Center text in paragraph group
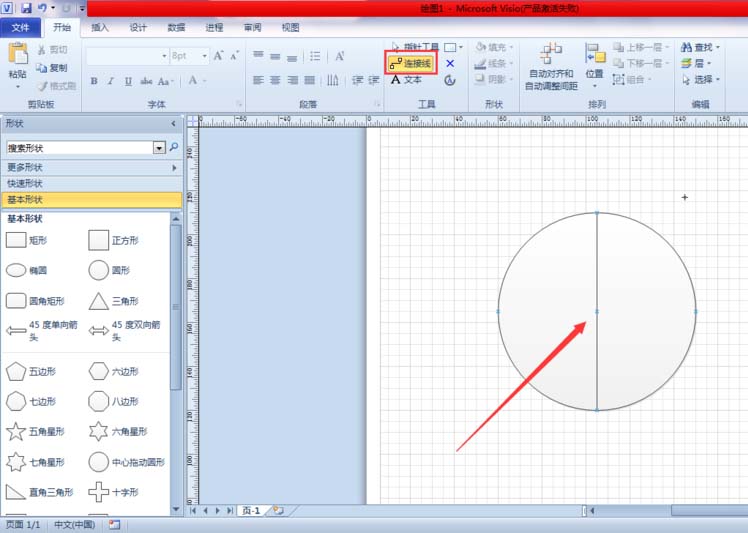The image size is (748, 533). 275,80
